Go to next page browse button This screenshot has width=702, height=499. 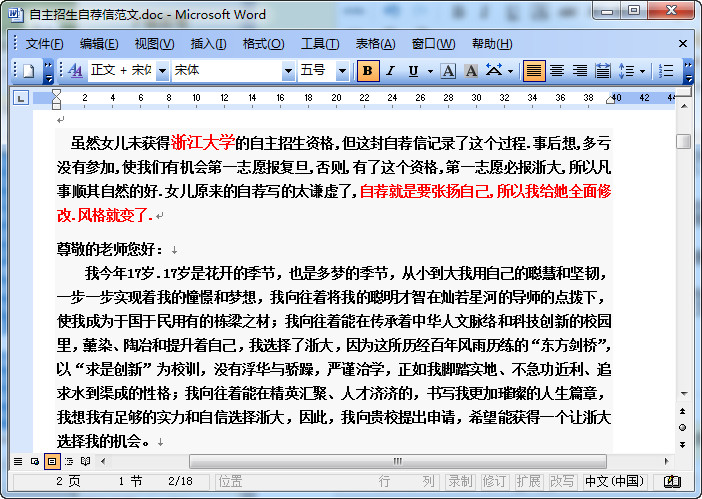683,444
